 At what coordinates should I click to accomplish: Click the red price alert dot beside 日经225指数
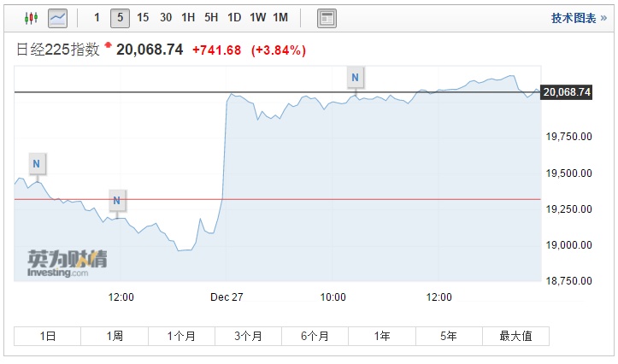pos(109,43)
